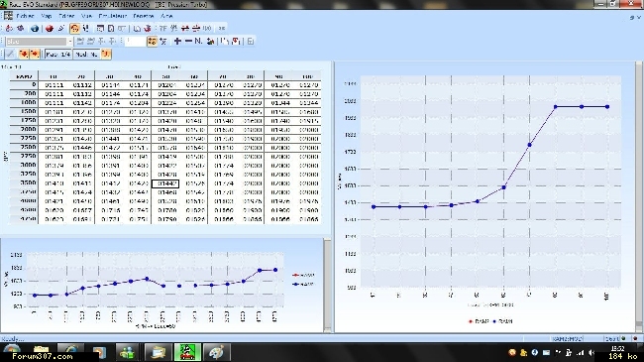Click the vertical scrollbar at the window's right edge
The height and width of the screenshot is (362, 644).
coord(639,197)
